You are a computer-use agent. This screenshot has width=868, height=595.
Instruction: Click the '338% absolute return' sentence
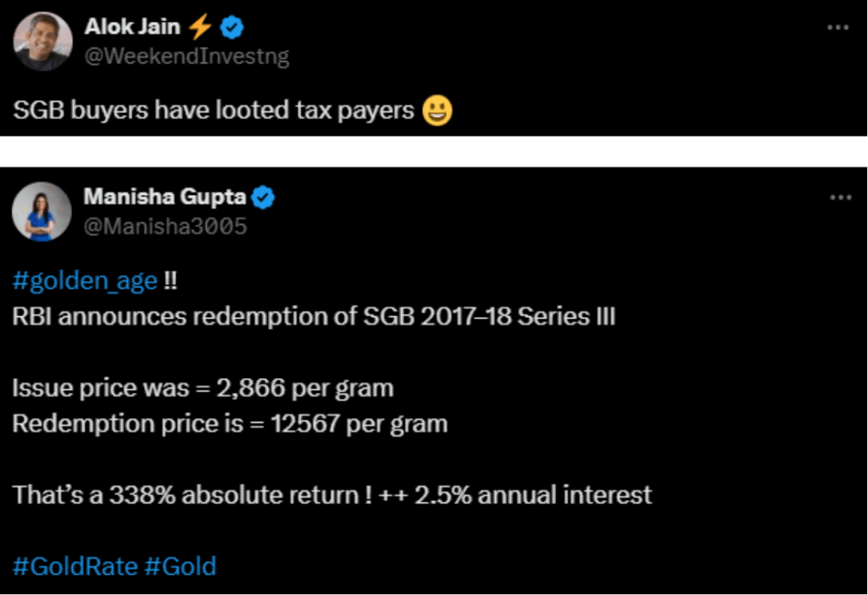[332, 495]
